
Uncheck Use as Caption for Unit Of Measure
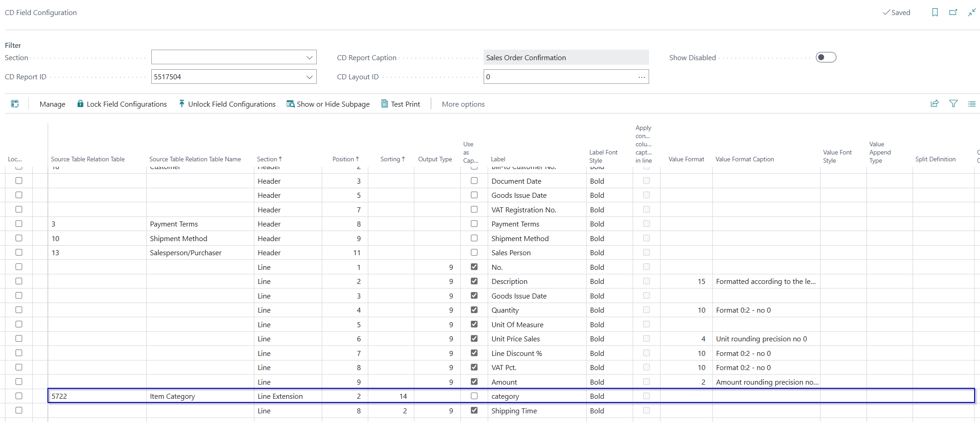pos(474,324)
